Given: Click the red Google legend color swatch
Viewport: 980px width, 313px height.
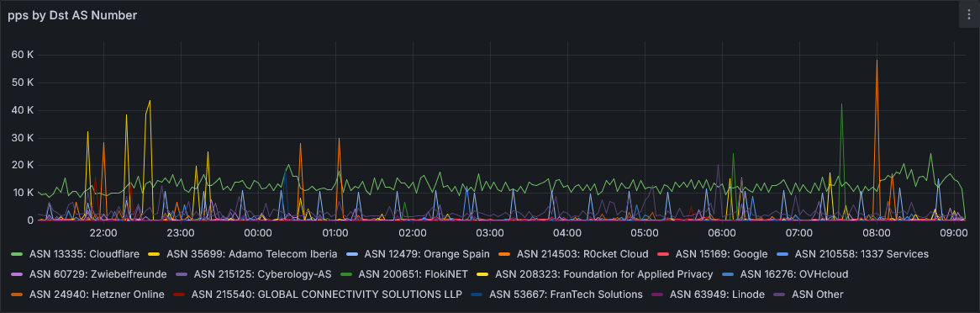Looking at the screenshot, I should click(x=663, y=255).
